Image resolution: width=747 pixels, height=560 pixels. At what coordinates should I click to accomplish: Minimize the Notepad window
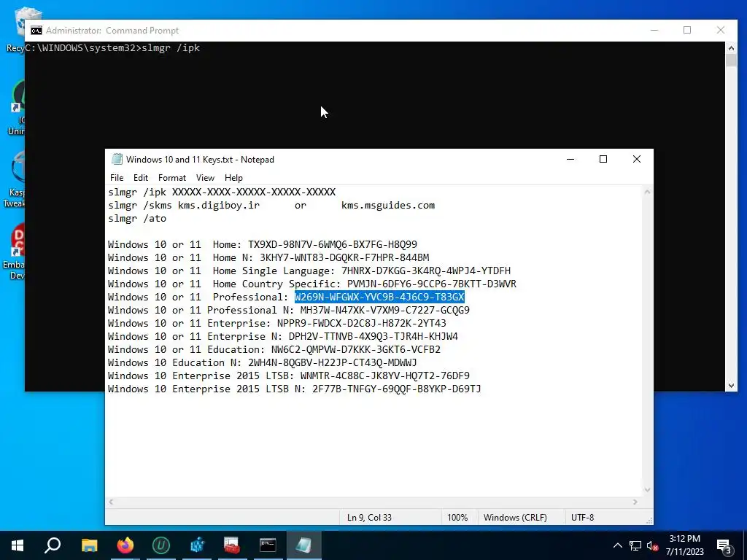click(x=570, y=159)
